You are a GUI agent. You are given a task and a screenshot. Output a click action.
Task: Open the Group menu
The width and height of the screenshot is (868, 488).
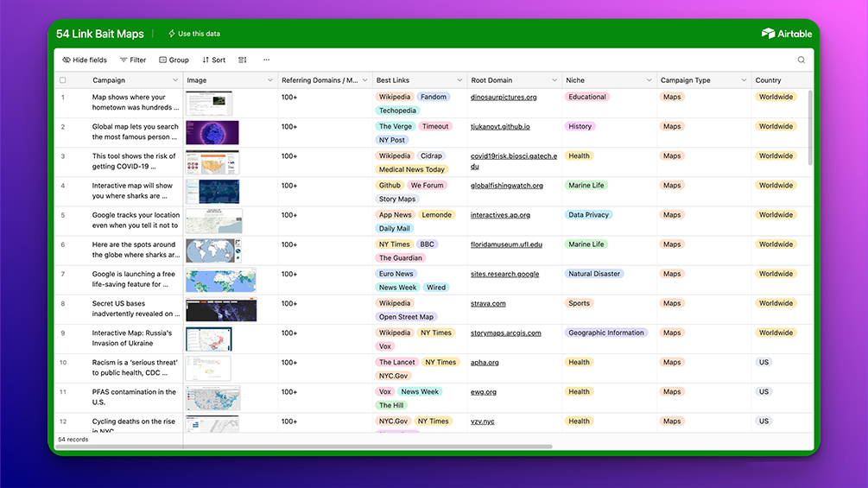[174, 60]
